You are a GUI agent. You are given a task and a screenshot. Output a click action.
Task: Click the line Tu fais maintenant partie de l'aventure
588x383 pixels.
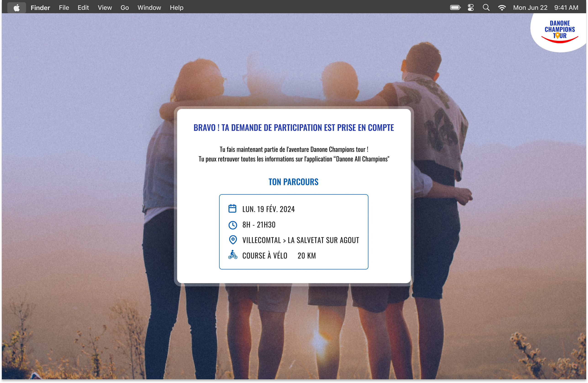294,150
